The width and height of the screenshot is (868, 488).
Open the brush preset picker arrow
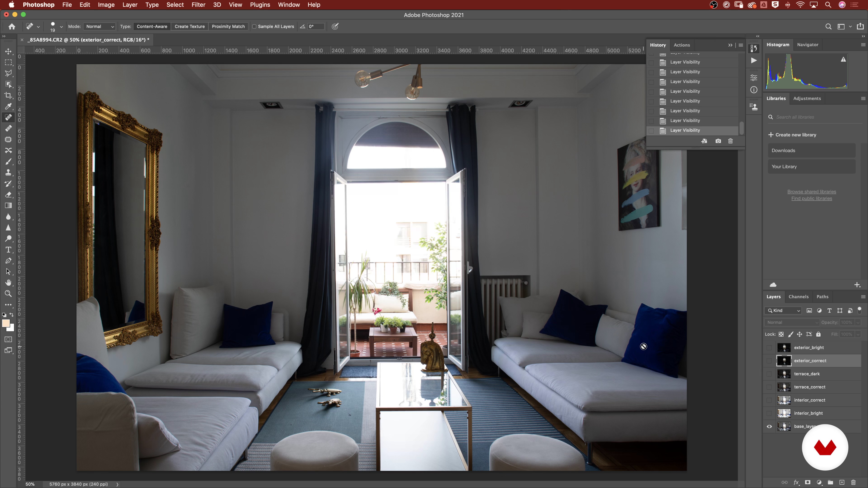[x=61, y=27]
